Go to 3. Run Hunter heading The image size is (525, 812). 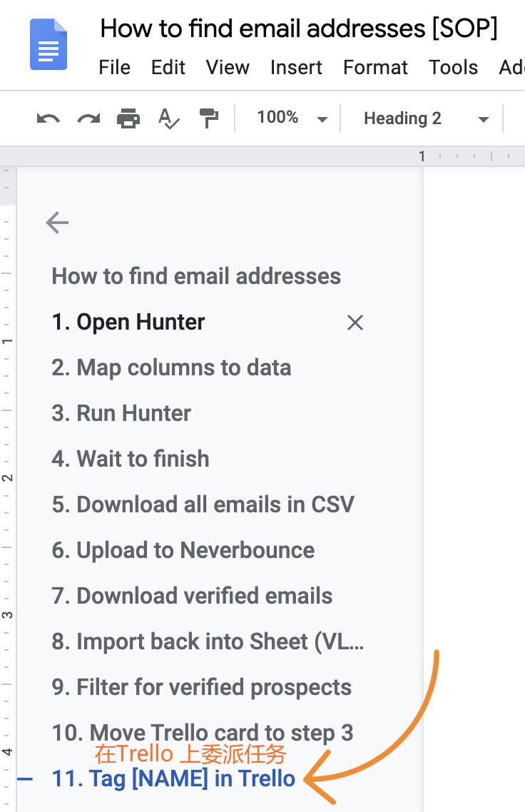(x=121, y=413)
